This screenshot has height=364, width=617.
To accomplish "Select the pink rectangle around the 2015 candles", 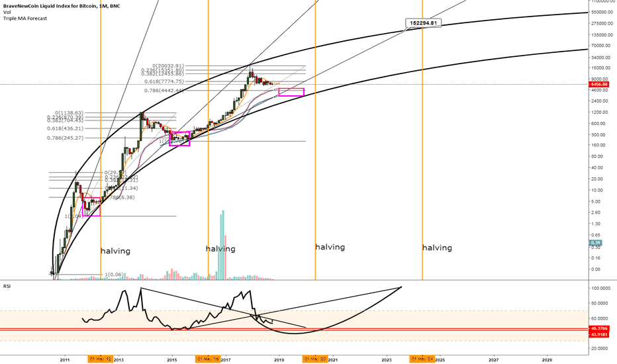I will [179, 138].
